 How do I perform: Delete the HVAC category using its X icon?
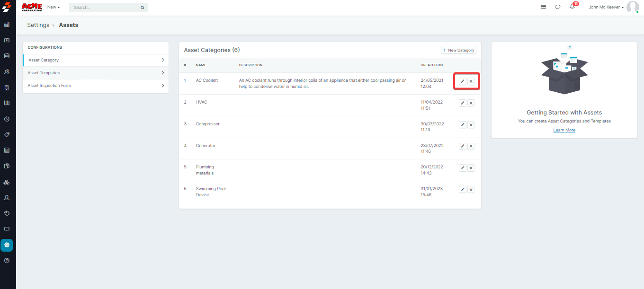tap(471, 103)
